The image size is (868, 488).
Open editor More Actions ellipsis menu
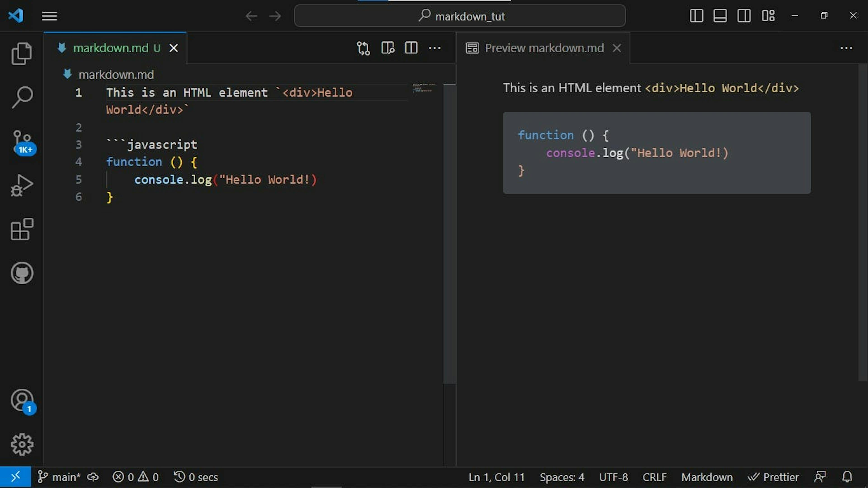pyautogui.click(x=435, y=48)
